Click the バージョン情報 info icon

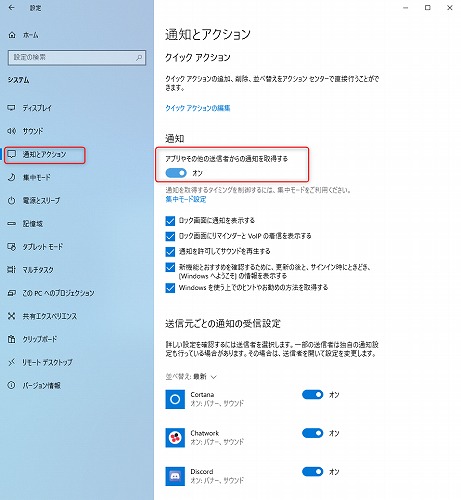pyautogui.click(x=12, y=385)
